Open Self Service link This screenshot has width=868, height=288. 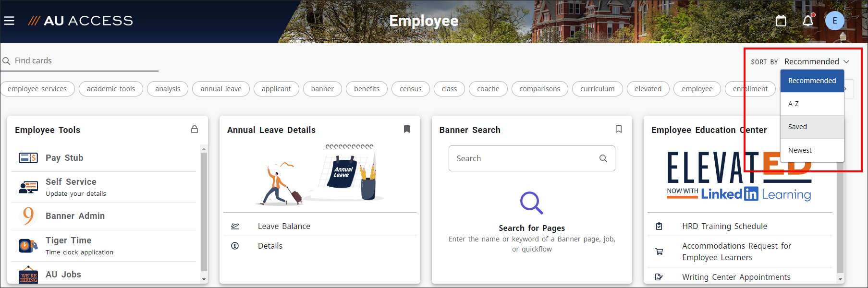pos(71,182)
